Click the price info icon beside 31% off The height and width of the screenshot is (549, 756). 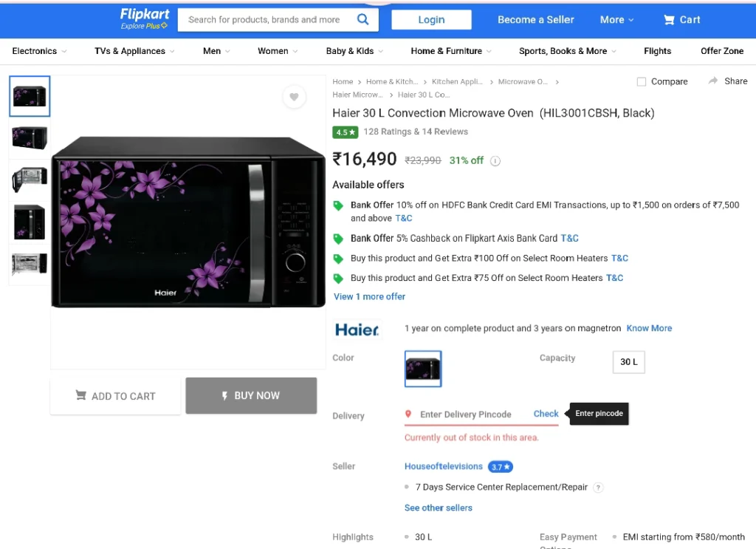coord(495,161)
